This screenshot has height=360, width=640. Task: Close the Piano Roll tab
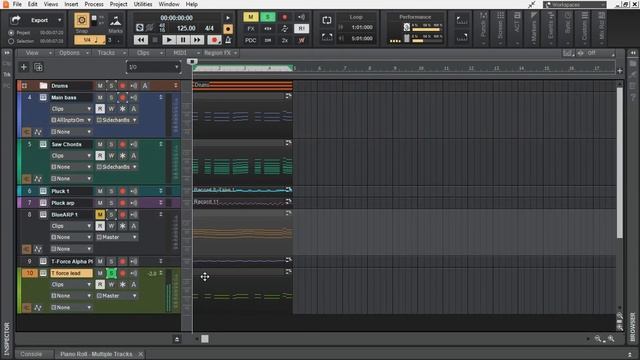point(140,354)
